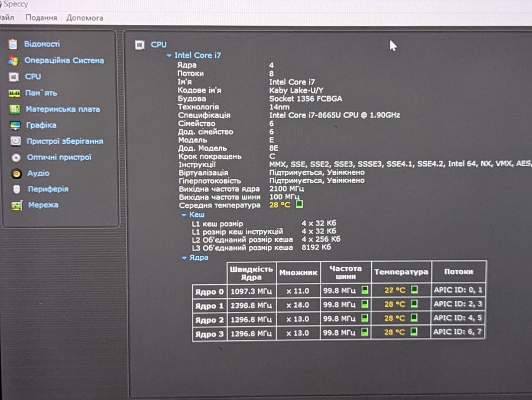Go to Периферія section
532x400 pixels.
(x=48, y=189)
